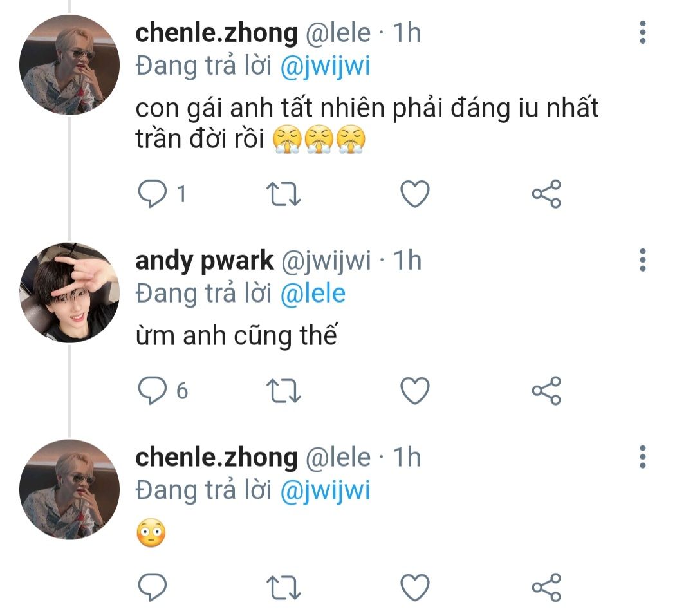View andy pwark's profile picture
The image size is (695, 616).
(69, 292)
